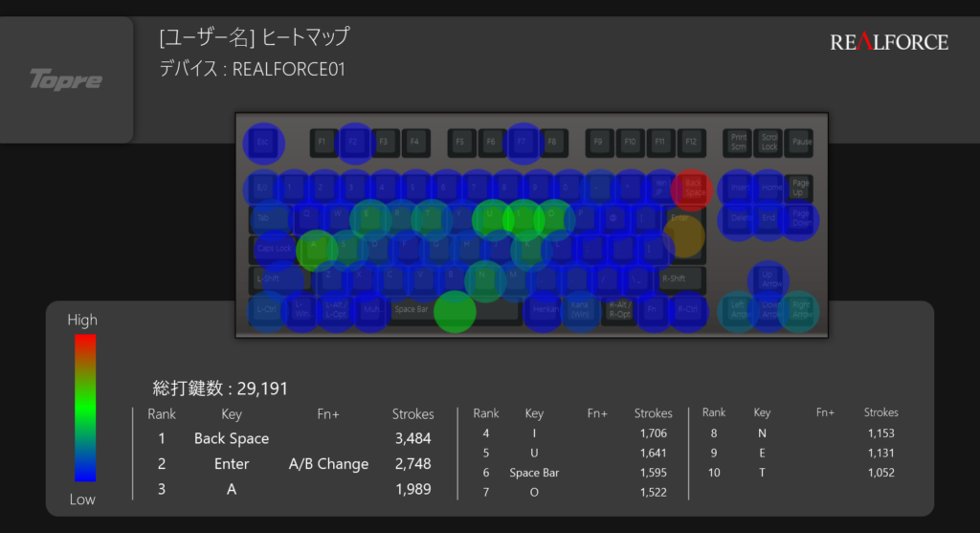Screen dimensions: 980x533
Task: Select the Left Arrow key
Action: 739,310
